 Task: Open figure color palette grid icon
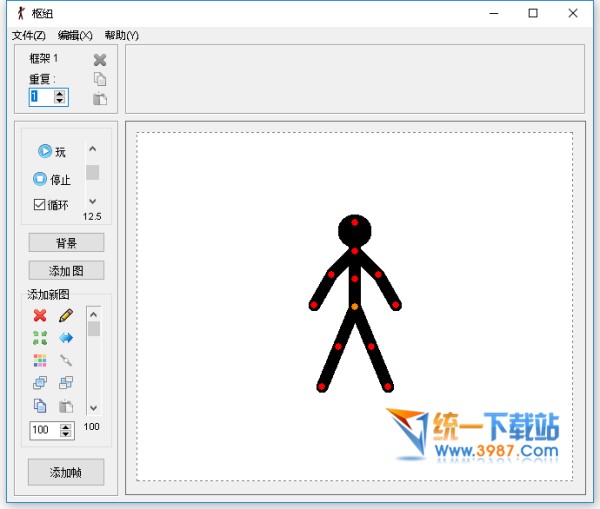coord(40,360)
